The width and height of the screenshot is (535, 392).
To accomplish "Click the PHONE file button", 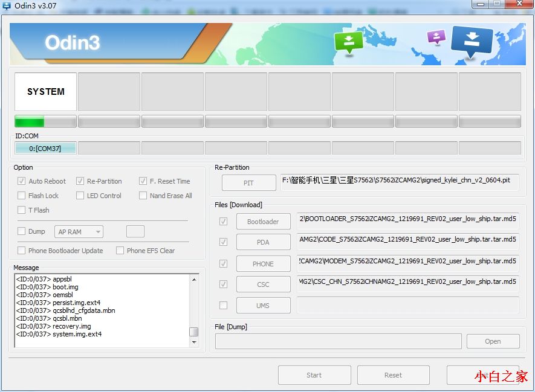I will [263, 264].
